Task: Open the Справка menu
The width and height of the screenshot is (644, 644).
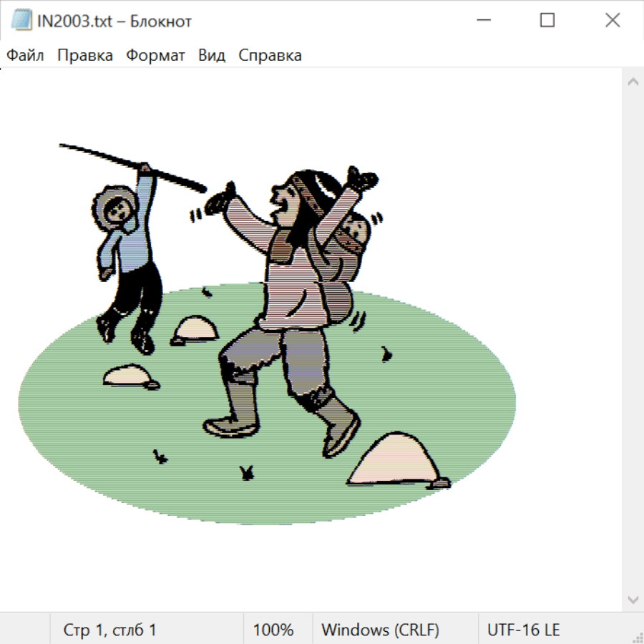Action: (x=270, y=56)
